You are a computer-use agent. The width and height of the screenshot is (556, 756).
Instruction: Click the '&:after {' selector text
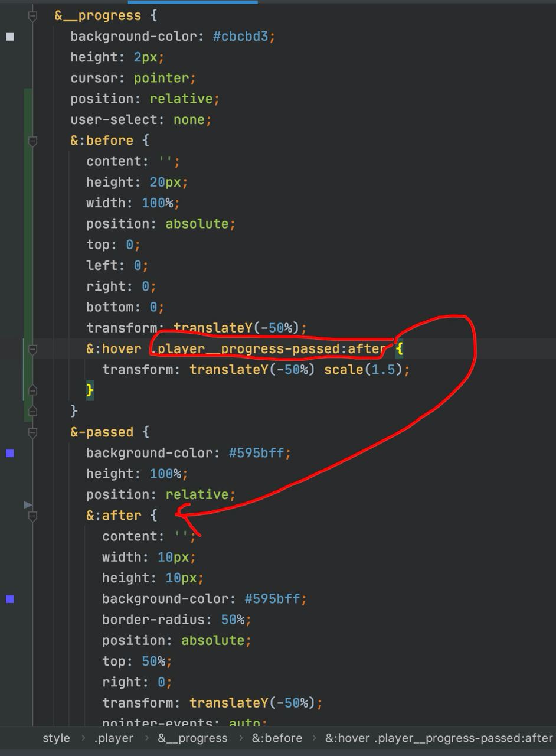point(122,516)
